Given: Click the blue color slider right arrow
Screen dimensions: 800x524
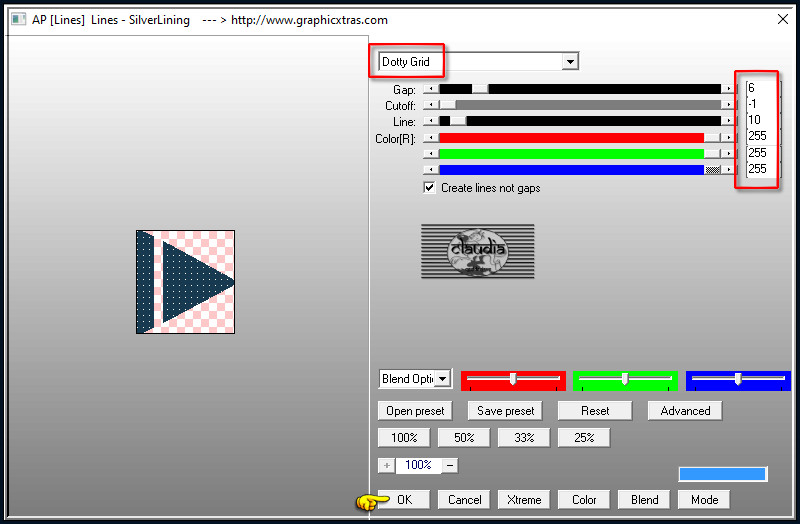Looking at the screenshot, I should [x=728, y=169].
